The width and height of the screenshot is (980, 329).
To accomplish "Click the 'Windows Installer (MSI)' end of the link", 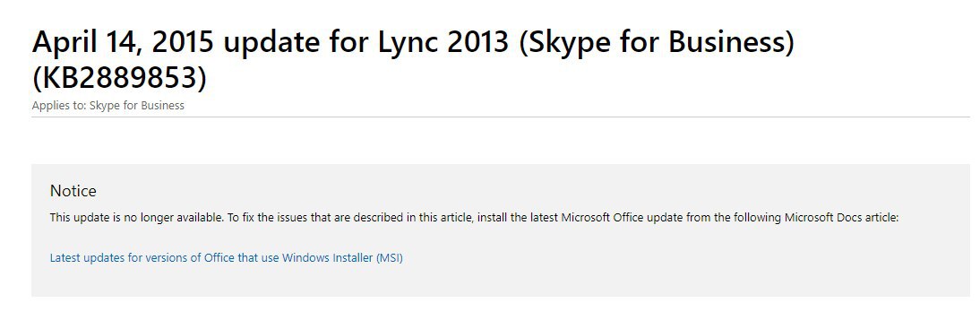I will point(342,257).
